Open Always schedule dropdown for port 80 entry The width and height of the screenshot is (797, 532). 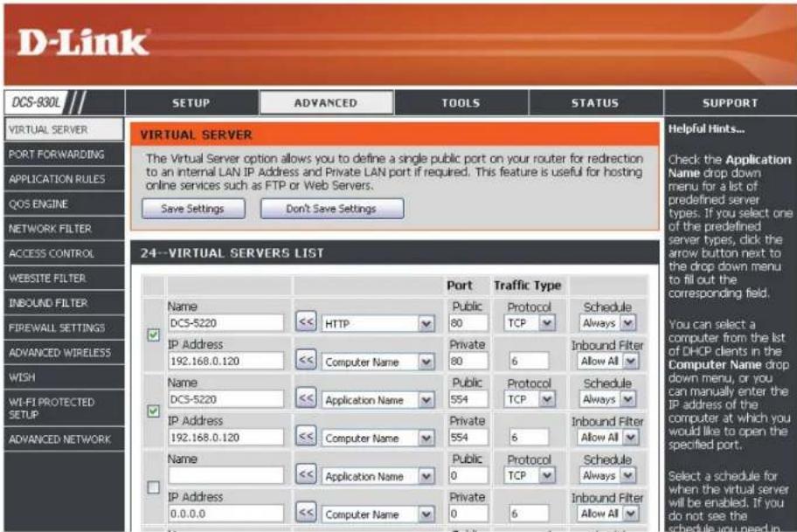pyautogui.click(x=607, y=322)
